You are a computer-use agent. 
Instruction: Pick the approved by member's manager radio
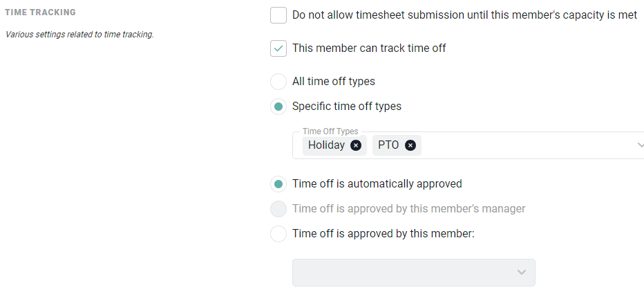pos(278,209)
